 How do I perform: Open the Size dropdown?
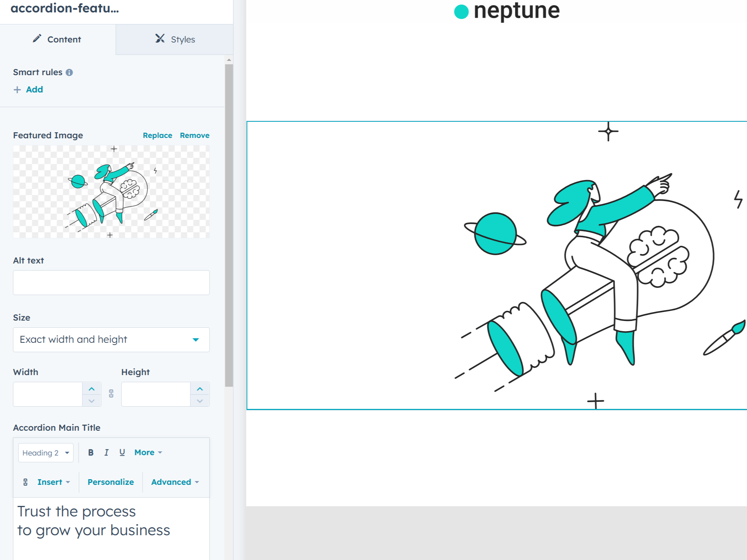pos(111,340)
